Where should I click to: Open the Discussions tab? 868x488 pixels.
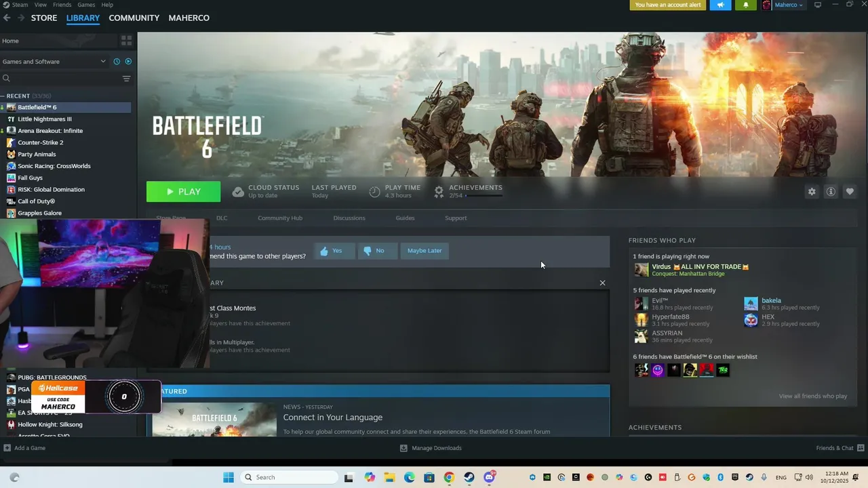(349, 218)
